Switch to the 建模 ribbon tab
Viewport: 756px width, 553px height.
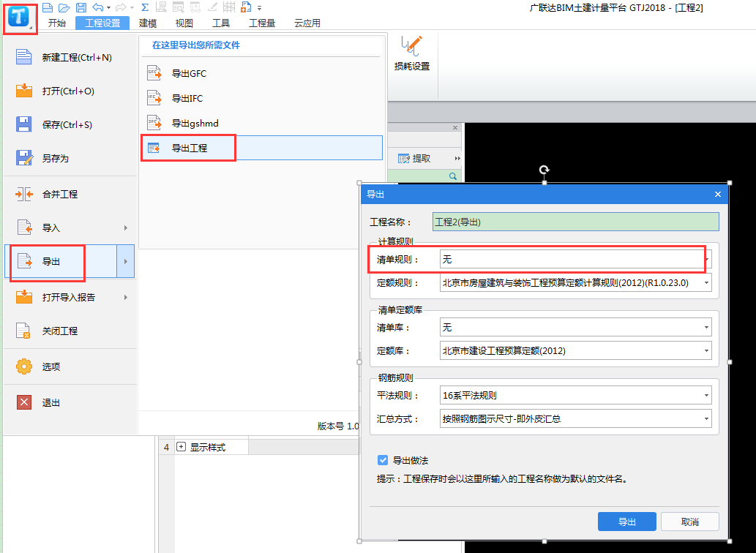click(148, 23)
